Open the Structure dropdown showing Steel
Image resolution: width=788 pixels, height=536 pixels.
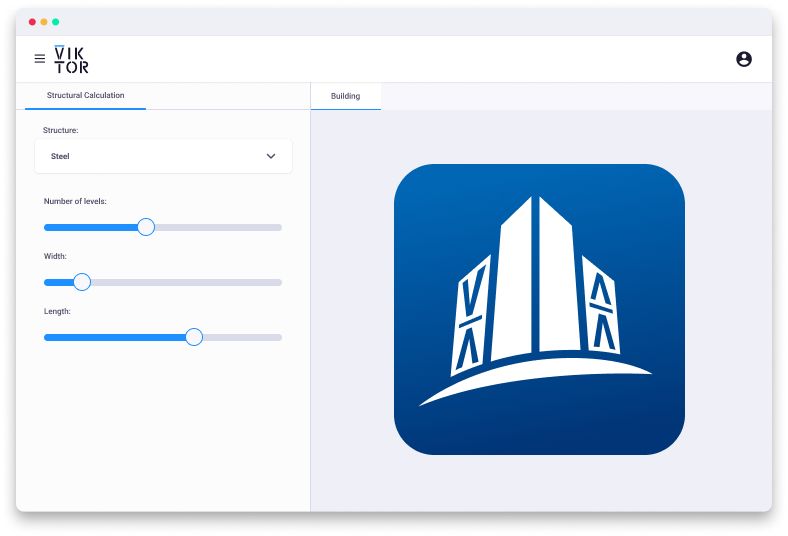[163, 156]
